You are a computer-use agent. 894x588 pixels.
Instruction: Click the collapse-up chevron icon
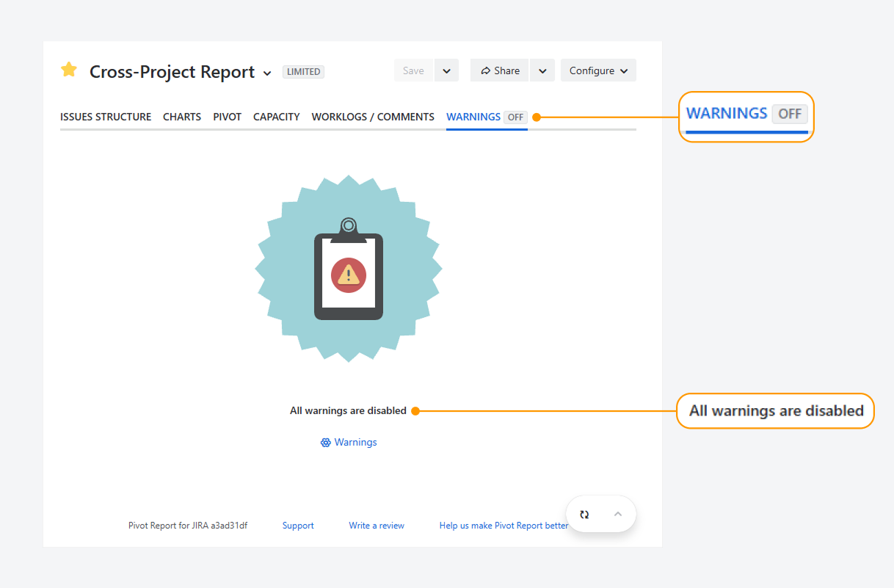click(618, 514)
